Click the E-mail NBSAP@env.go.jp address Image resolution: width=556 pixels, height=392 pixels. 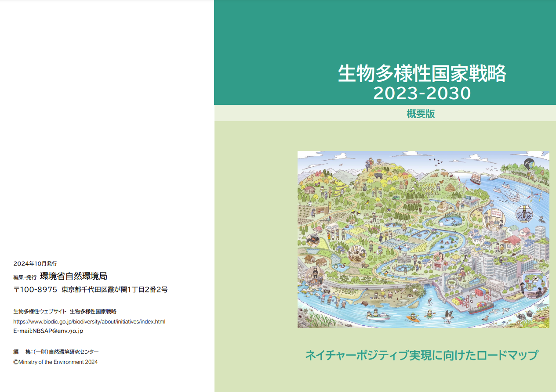[x=48, y=331]
